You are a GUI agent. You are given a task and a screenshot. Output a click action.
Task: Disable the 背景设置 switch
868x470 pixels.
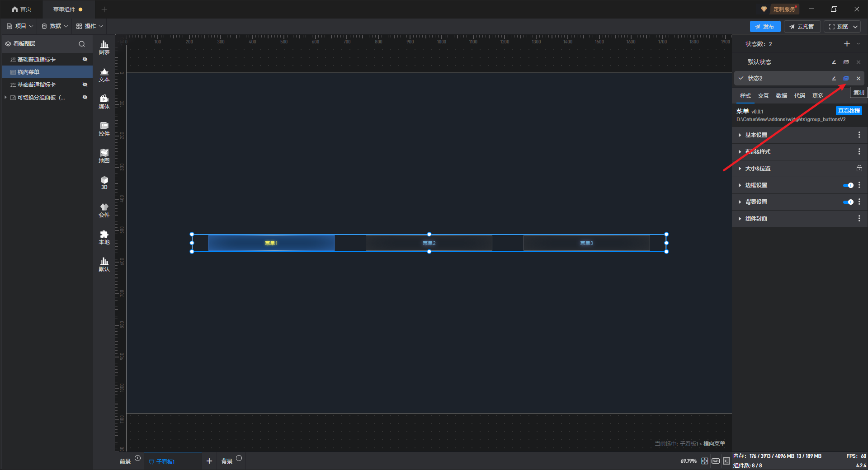point(848,202)
